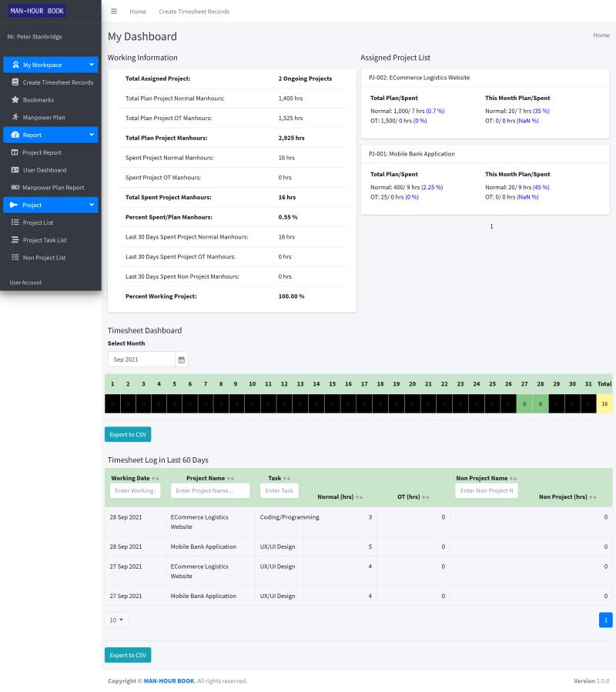Open Manpower Plan from the sidebar
This screenshot has width=616, height=692.
[43, 118]
